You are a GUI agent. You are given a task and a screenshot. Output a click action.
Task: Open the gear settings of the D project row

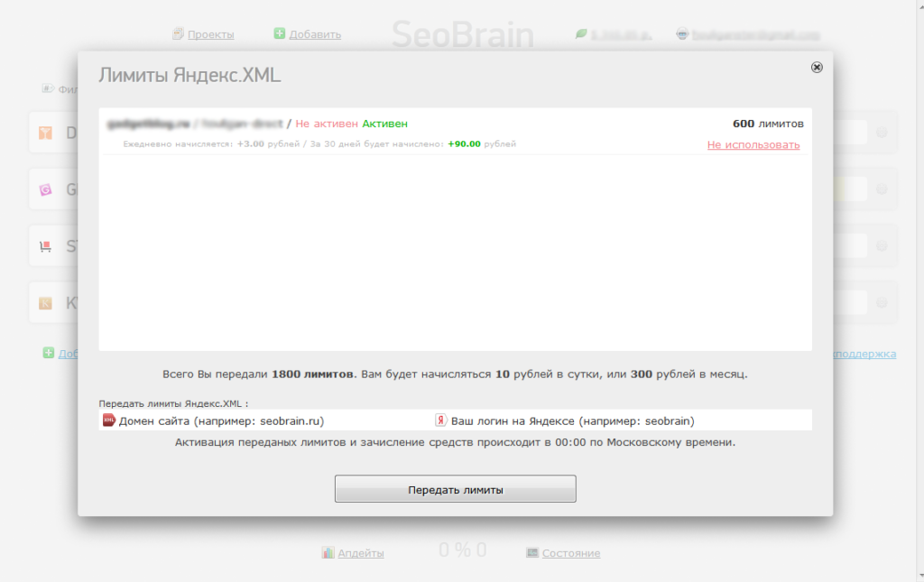[882, 133]
